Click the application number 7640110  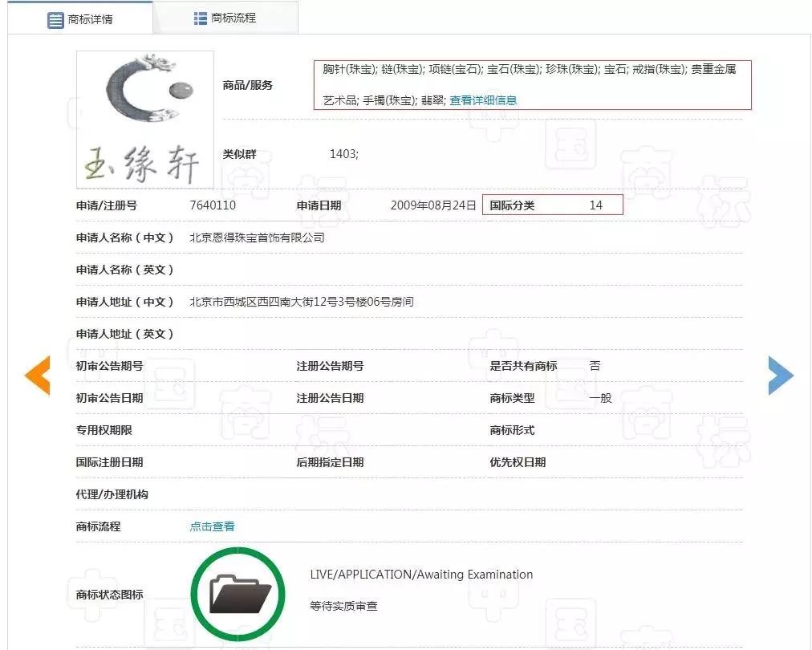[x=211, y=205]
